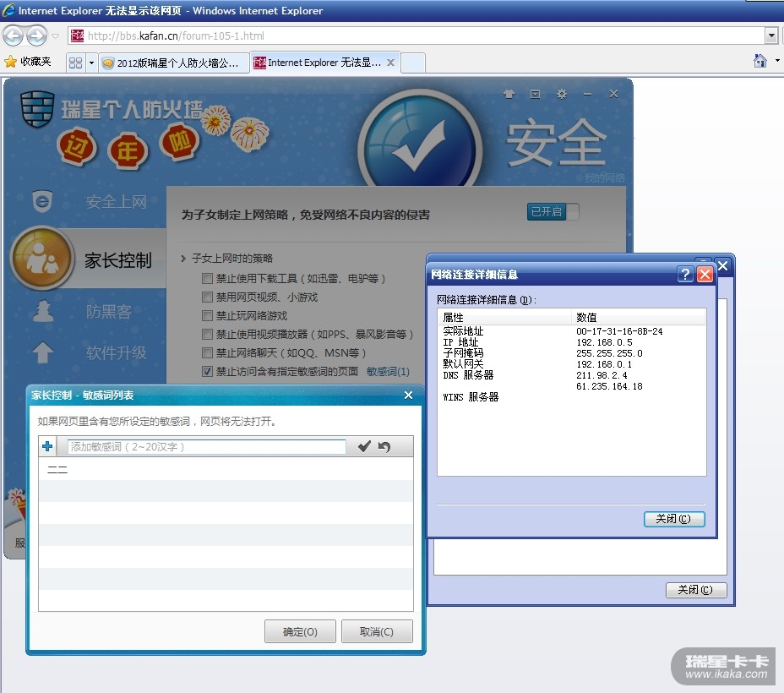
Task: Open the skin (shirt) icon in firewall
Action: point(509,94)
